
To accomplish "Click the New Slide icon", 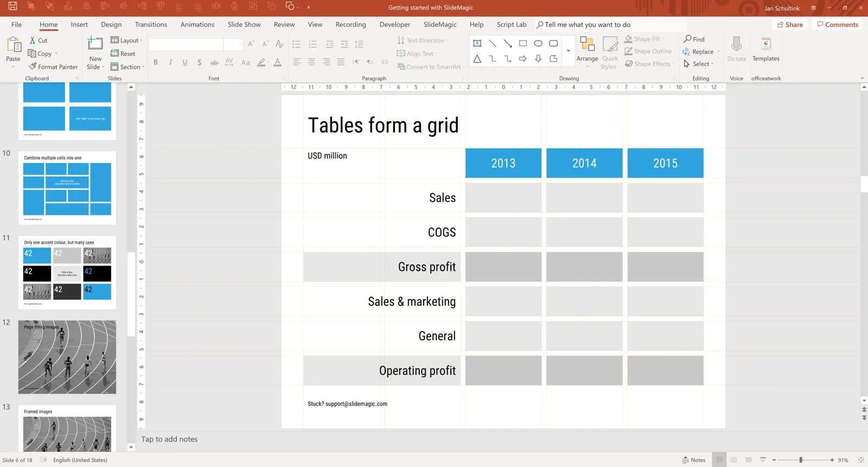I will 95,43.
